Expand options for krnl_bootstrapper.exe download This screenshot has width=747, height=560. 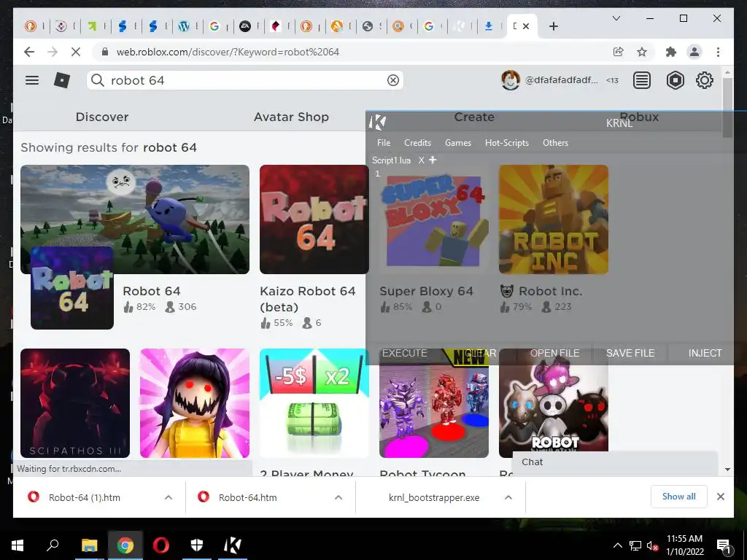pyautogui.click(x=508, y=497)
